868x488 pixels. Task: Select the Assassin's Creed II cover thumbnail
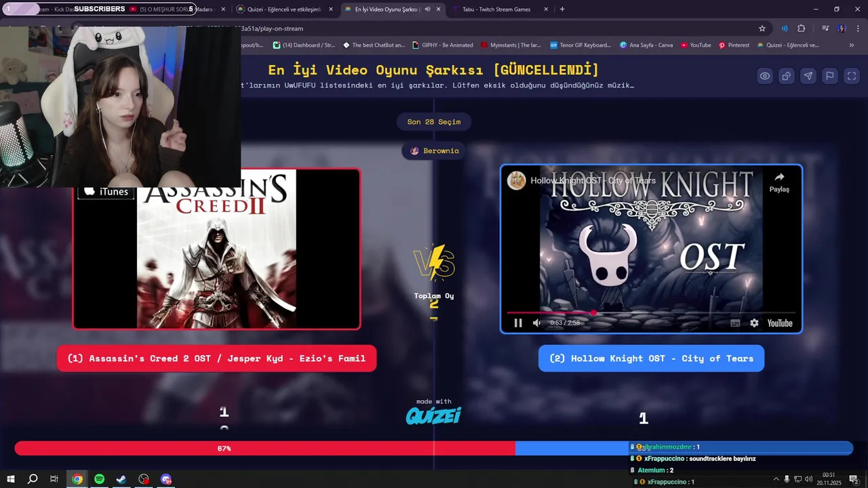(216, 249)
